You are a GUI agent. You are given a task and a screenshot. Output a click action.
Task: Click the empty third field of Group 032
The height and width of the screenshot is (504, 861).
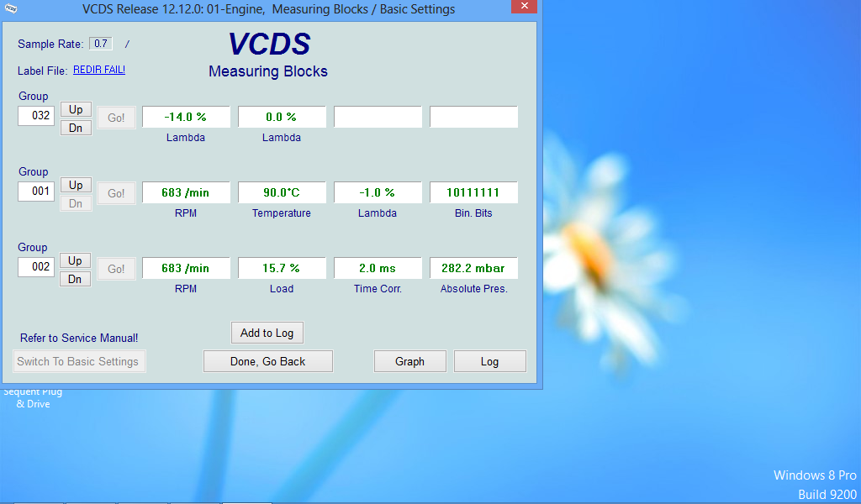tap(378, 117)
